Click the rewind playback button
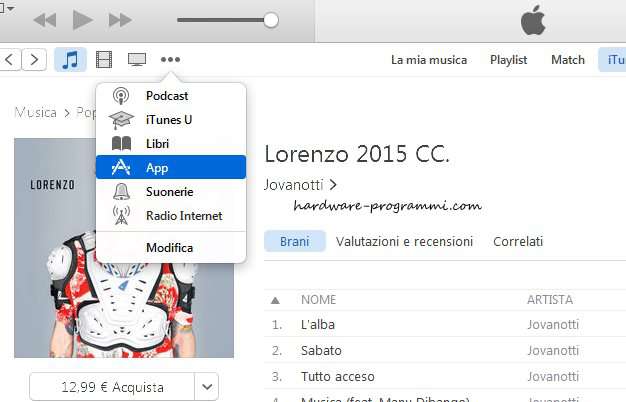626x402 pixels. click(44, 20)
